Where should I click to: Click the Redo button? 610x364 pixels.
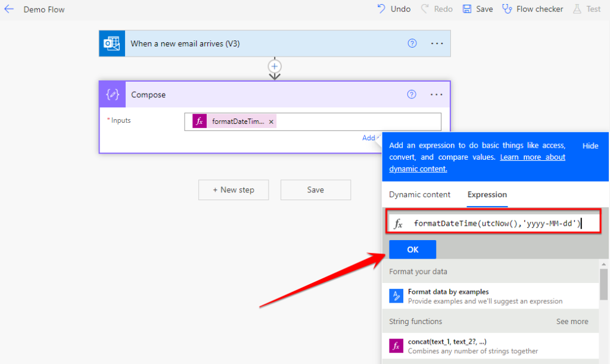[x=437, y=9]
